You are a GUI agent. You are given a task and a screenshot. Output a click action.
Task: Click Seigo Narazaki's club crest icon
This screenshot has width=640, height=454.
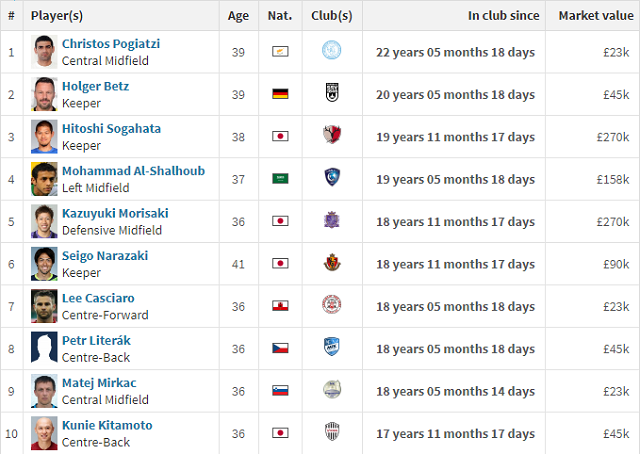332,264
